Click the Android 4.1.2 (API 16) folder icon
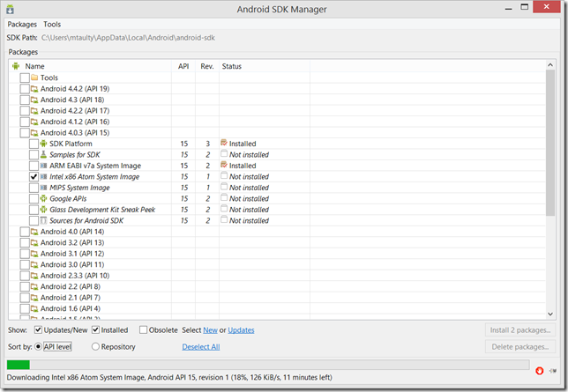 point(34,122)
